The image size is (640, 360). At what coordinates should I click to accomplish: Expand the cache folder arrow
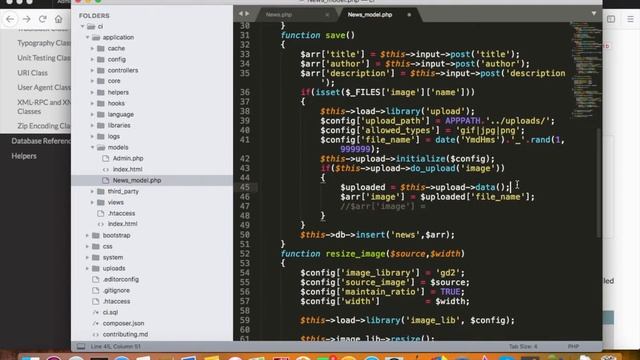click(92, 49)
